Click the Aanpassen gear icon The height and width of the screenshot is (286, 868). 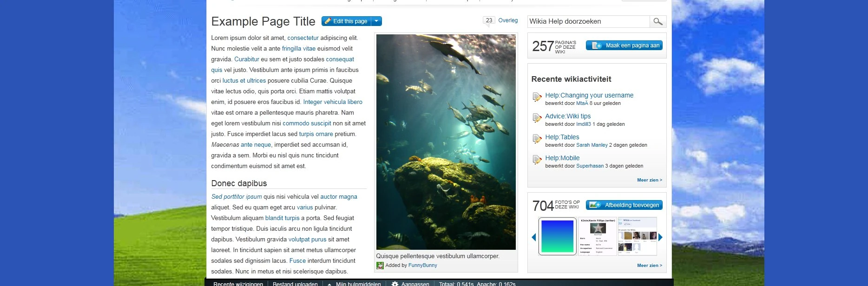click(x=395, y=284)
